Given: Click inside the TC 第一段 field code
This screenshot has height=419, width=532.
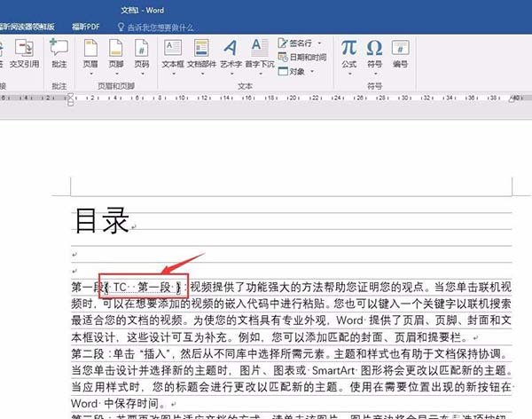Looking at the screenshot, I should (143, 288).
